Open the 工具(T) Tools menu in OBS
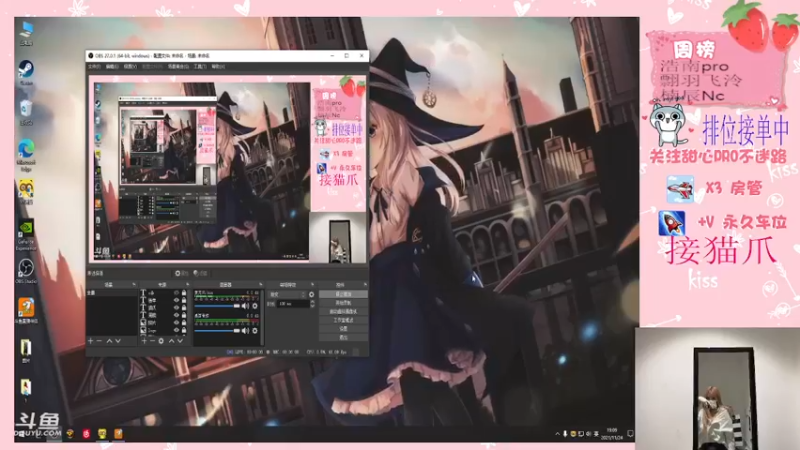The width and height of the screenshot is (800, 450). coord(199,66)
